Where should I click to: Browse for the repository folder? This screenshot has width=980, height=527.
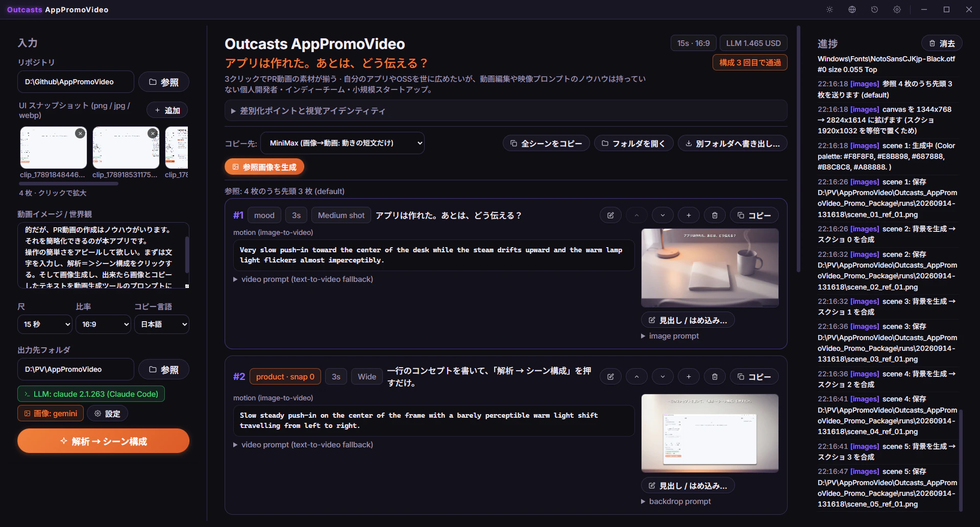pyautogui.click(x=164, y=82)
